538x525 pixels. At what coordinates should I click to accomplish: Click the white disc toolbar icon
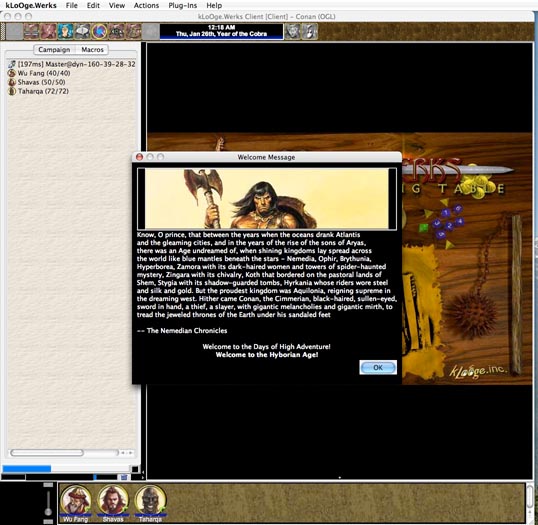coord(82,32)
